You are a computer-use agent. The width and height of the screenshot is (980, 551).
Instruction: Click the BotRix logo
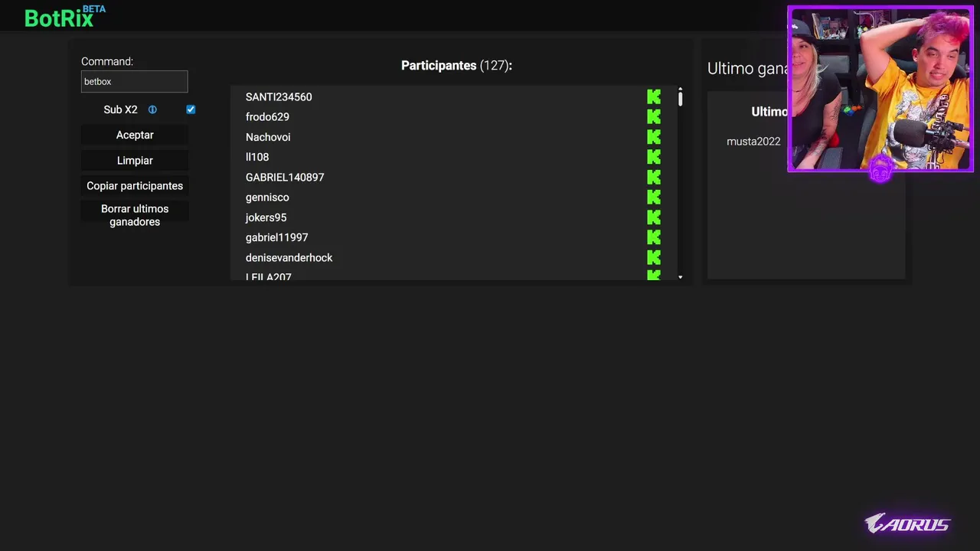[59, 18]
